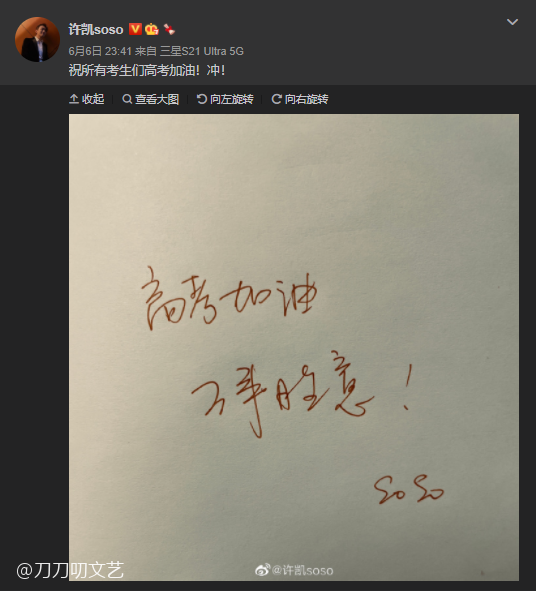Click the 三星S21 Ultra 5G source link
Image resolution: width=536 pixels, height=591 pixels.
[x=202, y=51]
